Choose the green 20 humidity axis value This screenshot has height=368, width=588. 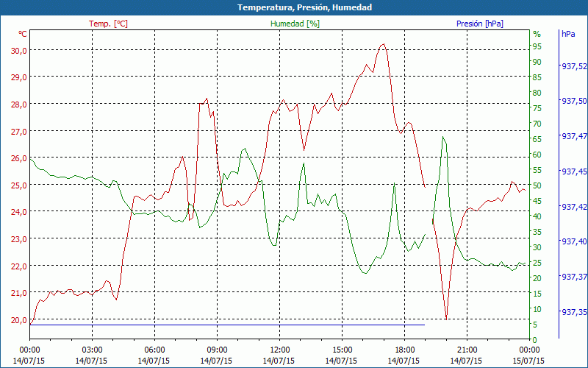click(x=537, y=278)
